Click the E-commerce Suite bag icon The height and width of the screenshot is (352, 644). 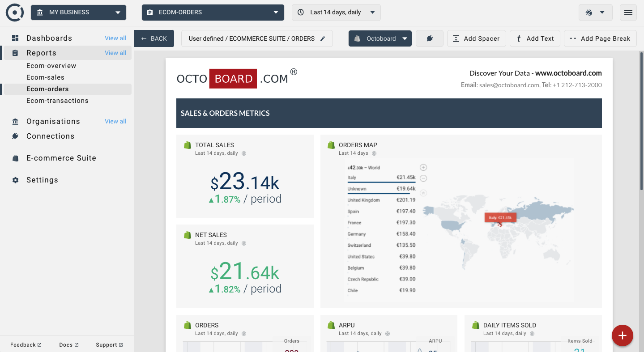[15, 158]
